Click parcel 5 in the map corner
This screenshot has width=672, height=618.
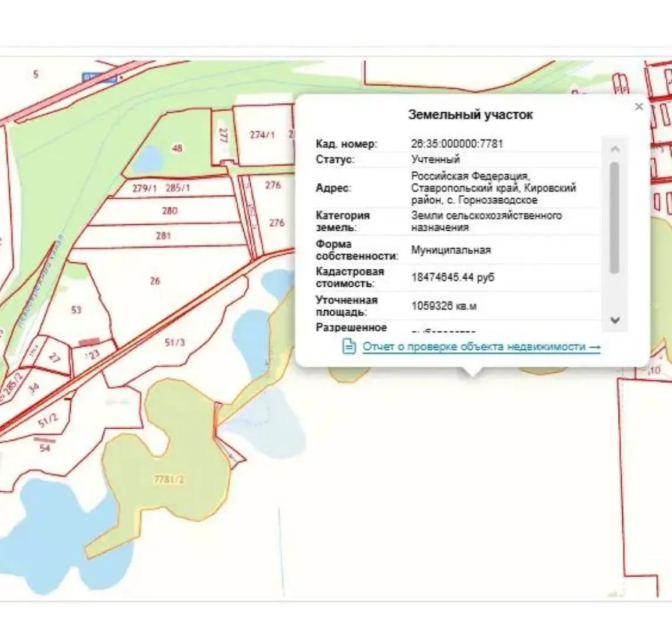(36, 74)
